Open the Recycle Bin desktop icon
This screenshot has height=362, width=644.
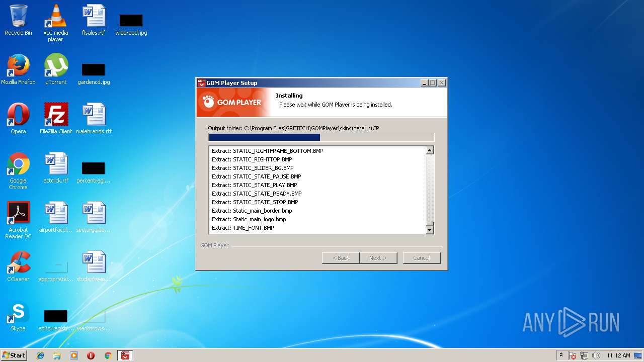(x=18, y=20)
